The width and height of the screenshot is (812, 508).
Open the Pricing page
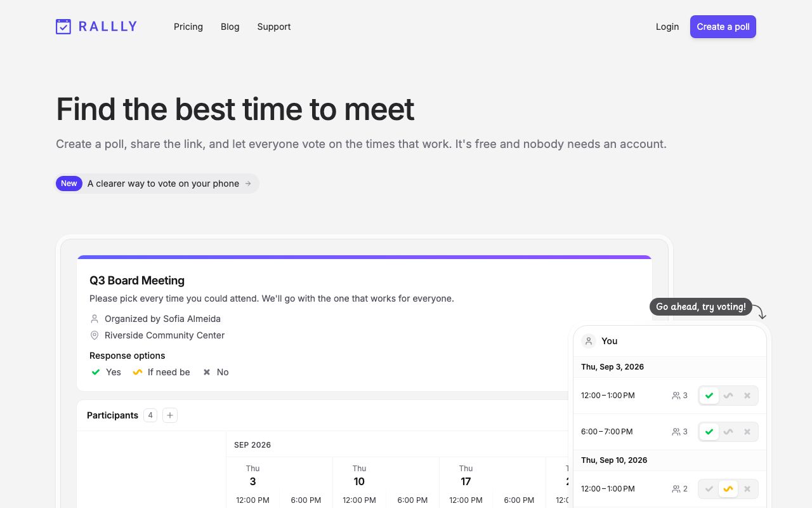click(188, 27)
